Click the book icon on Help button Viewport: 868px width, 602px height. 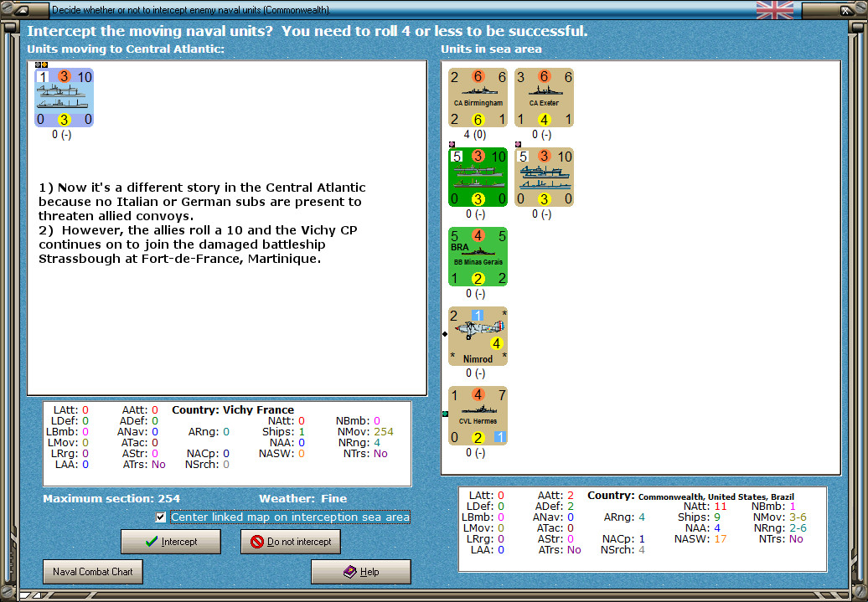click(350, 572)
